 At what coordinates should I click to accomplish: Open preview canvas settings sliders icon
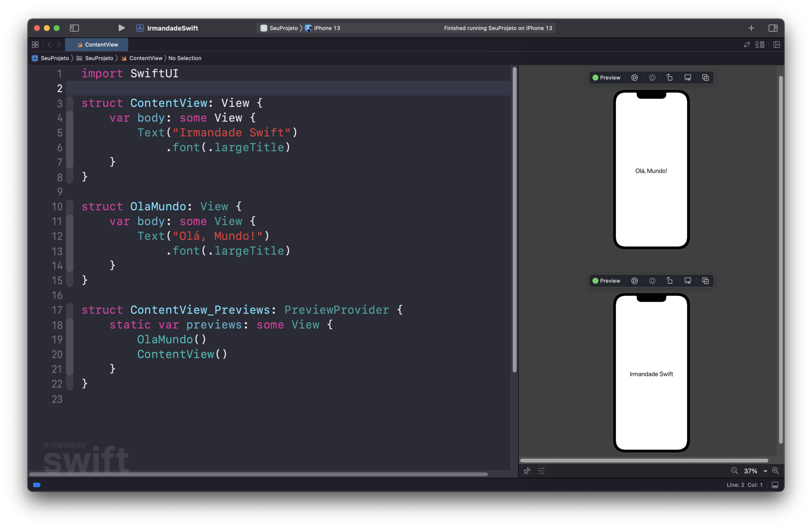pyautogui.click(x=541, y=471)
